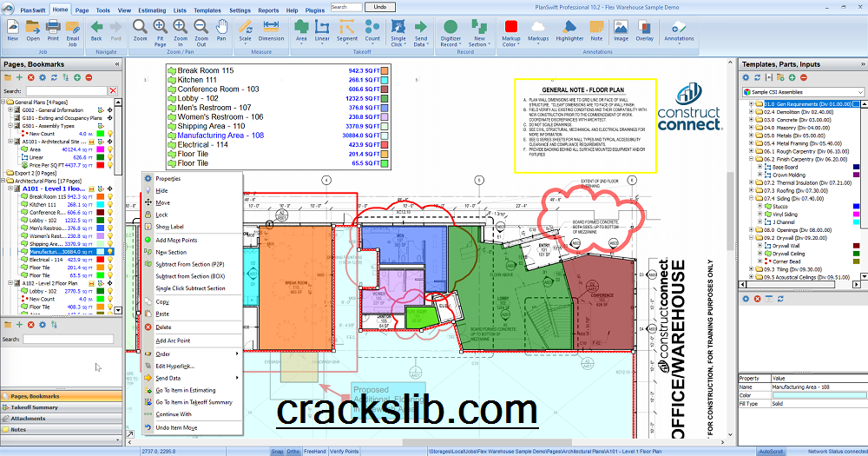The width and height of the screenshot is (868, 456).
Task: Toggle visibility bulb for Lobby - 102 on Level 1
Action: [109, 220]
